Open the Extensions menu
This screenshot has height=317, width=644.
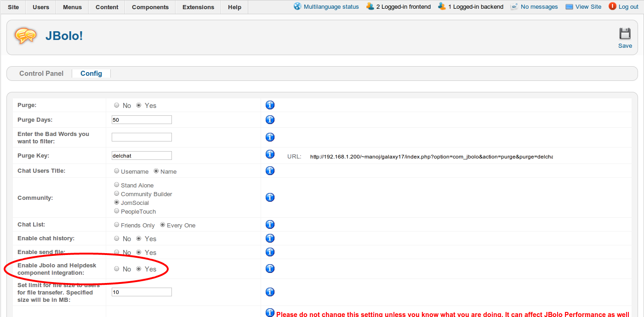point(198,7)
